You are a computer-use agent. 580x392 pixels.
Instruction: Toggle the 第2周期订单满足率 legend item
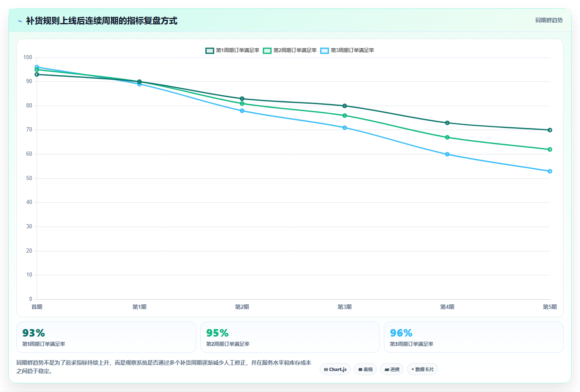[290, 50]
